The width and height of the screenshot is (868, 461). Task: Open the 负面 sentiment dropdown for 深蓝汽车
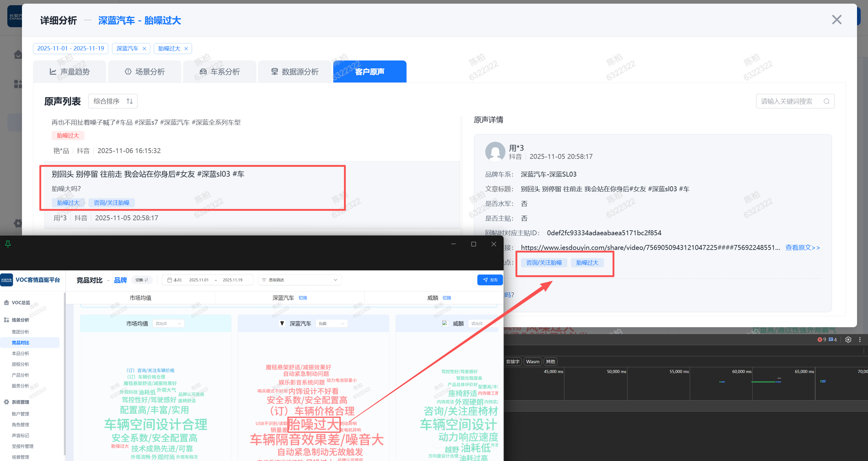coord(331,324)
